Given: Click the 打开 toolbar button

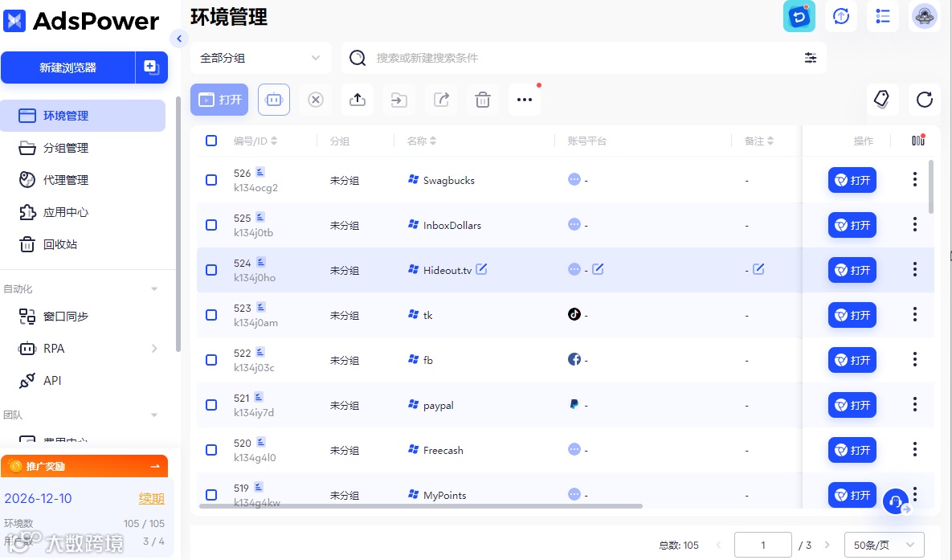Looking at the screenshot, I should tap(219, 100).
